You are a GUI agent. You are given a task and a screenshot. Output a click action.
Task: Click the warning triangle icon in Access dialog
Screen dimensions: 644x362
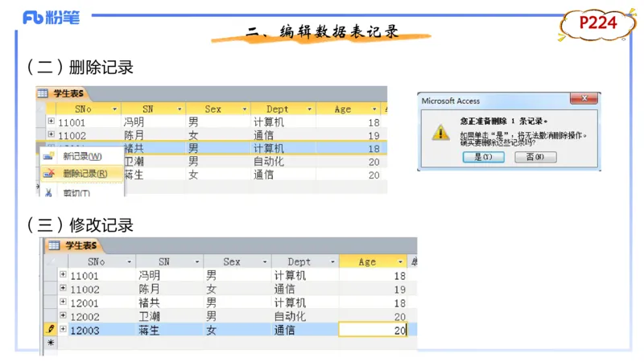click(x=440, y=132)
